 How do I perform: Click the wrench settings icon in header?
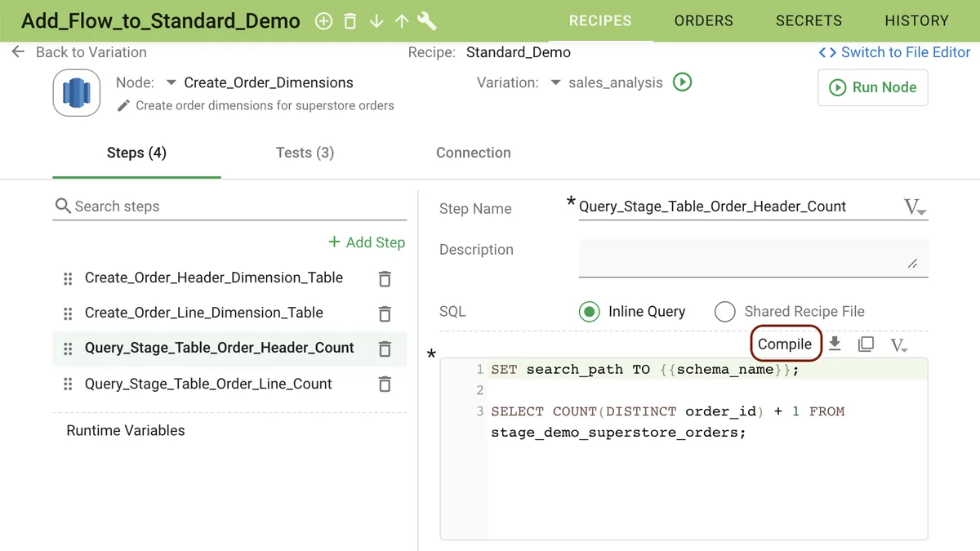(x=426, y=21)
